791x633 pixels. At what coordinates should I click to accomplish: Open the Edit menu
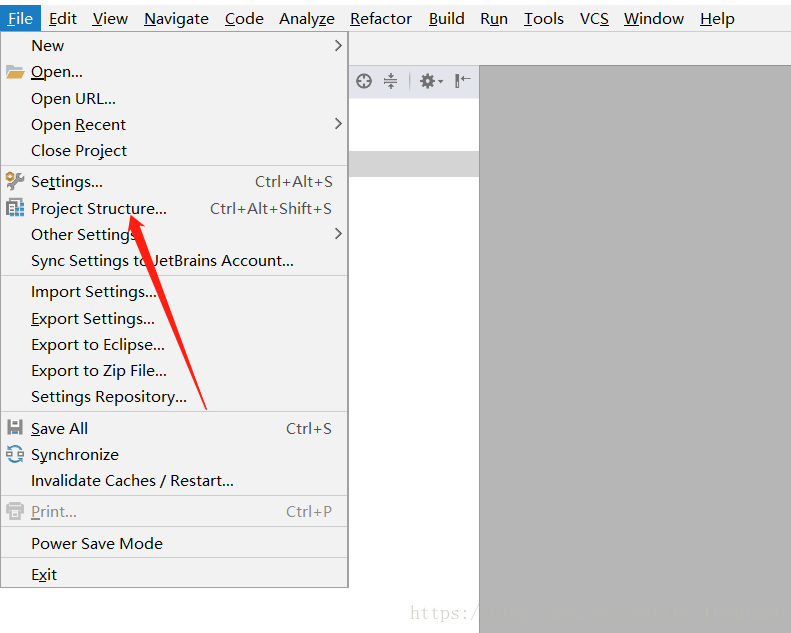63,19
